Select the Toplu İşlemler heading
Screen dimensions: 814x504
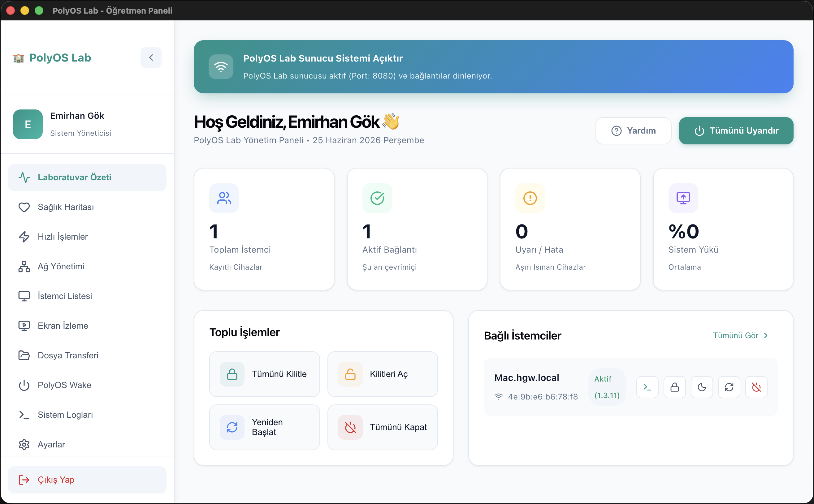(245, 332)
